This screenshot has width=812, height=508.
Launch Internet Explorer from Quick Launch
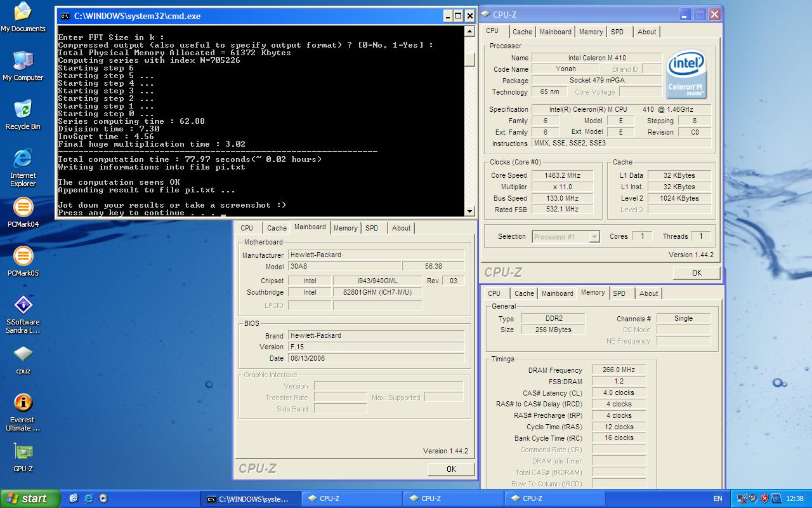coord(89,498)
